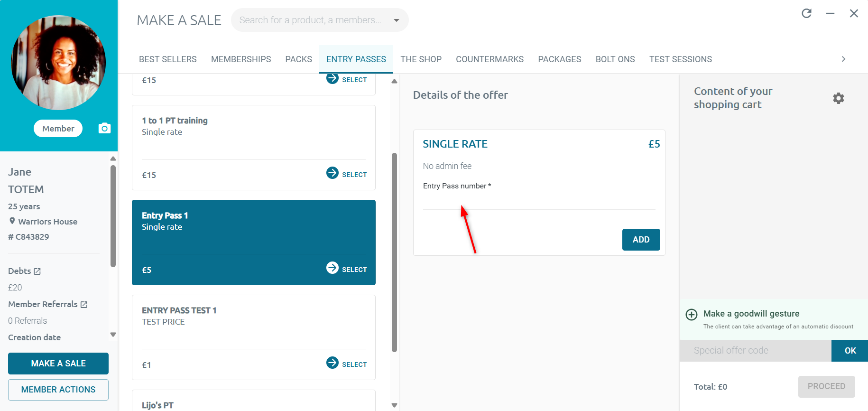This screenshot has height=411, width=868.
Task: Click the refresh icon at top right
Action: point(806,13)
